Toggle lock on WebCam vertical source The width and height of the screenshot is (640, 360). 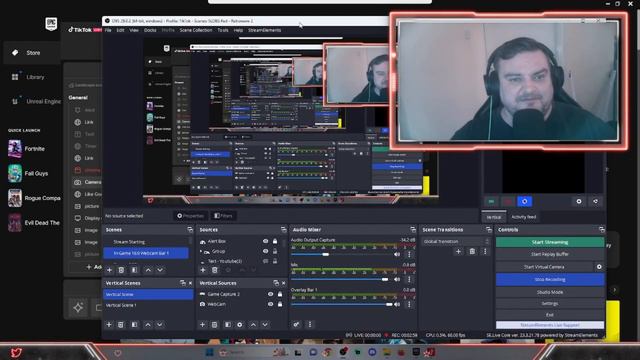click(x=280, y=304)
